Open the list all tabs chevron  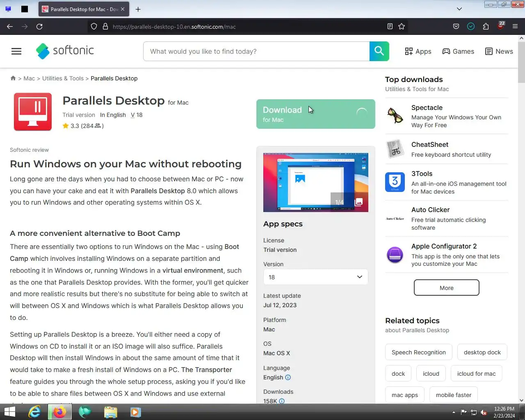point(459,9)
